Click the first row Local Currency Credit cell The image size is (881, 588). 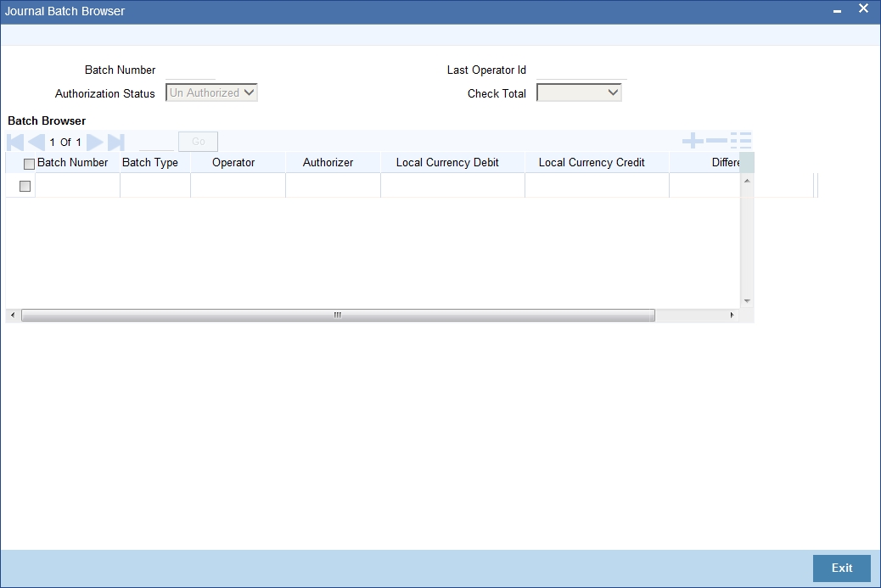(x=598, y=185)
